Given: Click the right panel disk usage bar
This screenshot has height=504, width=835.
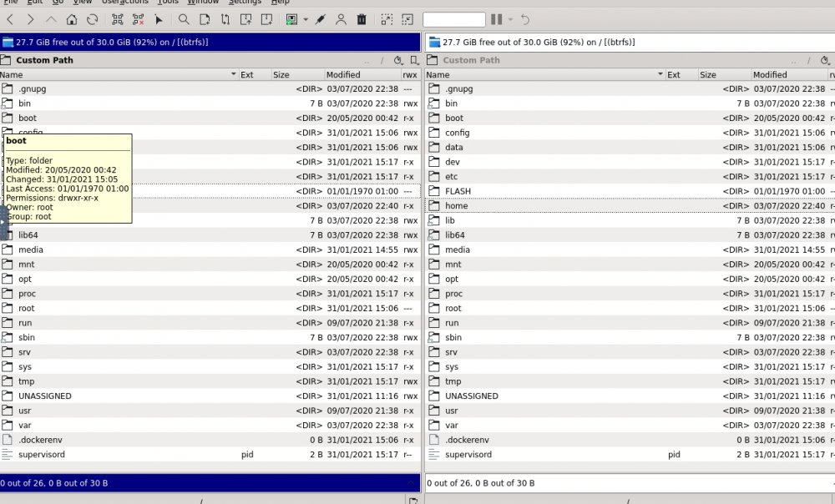Looking at the screenshot, I should point(630,42).
